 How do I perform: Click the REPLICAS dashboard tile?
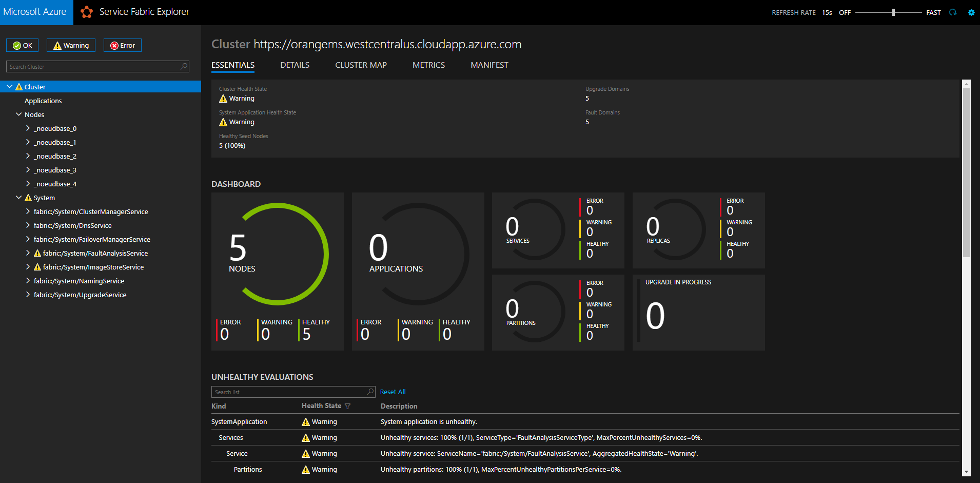(699, 230)
